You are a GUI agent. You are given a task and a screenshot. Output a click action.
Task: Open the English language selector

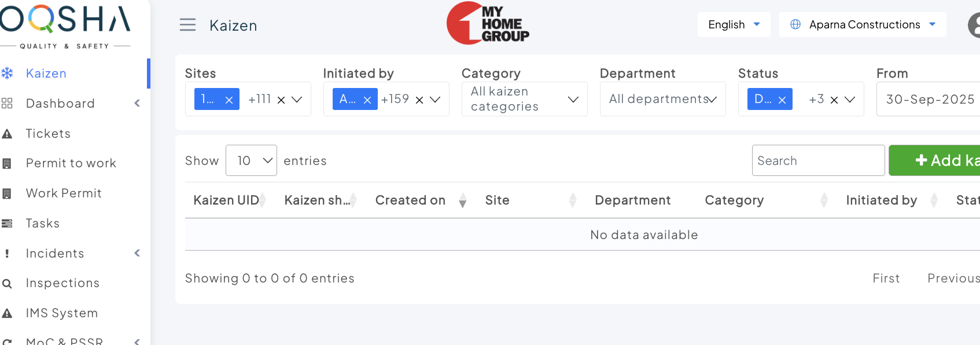coord(734,24)
